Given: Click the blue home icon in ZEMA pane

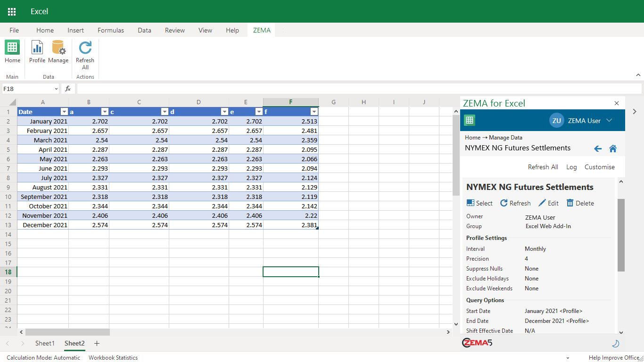Looking at the screenshot, I should pos(613,148).
